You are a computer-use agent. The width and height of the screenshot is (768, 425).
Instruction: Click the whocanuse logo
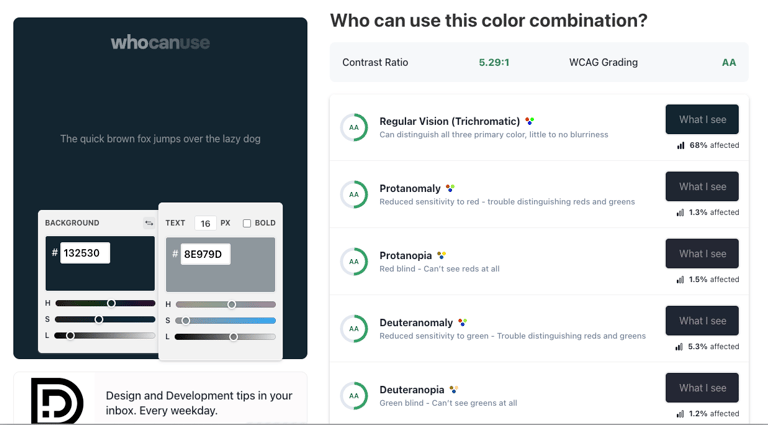[160, 42]
